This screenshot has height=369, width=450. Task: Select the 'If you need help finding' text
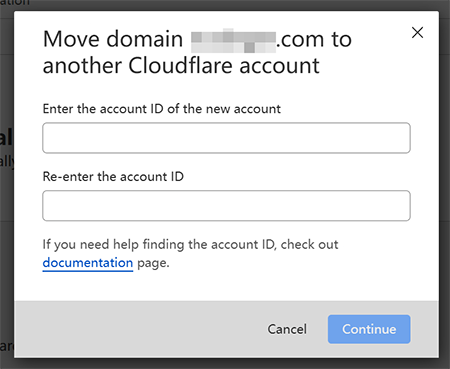(x=190, y=253)
